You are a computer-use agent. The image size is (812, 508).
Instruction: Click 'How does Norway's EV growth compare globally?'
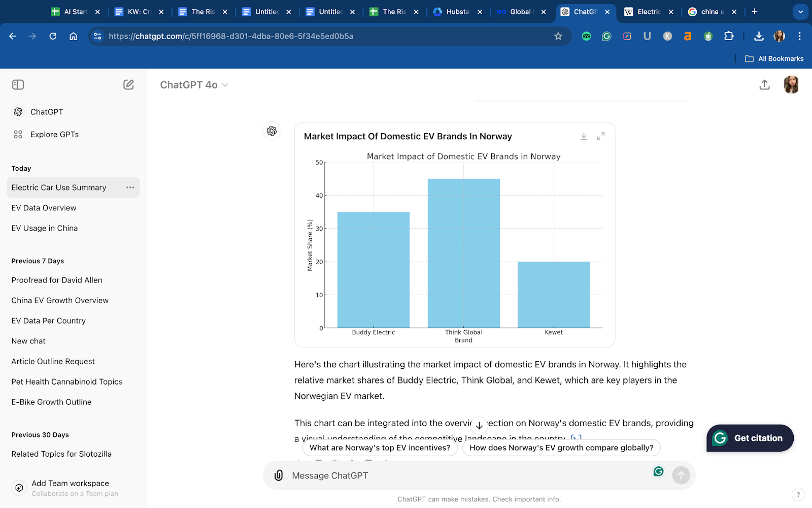point(561,448)
